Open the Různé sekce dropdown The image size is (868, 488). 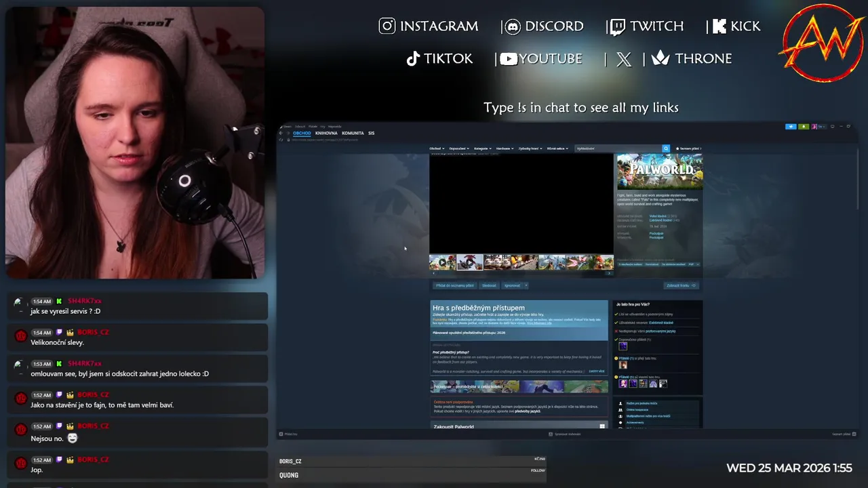pyautogui.click(x=557, y=148)
